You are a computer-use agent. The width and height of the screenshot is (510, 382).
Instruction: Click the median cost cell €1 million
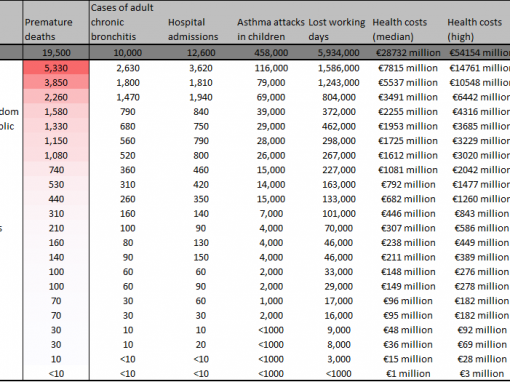pos(408,374)
